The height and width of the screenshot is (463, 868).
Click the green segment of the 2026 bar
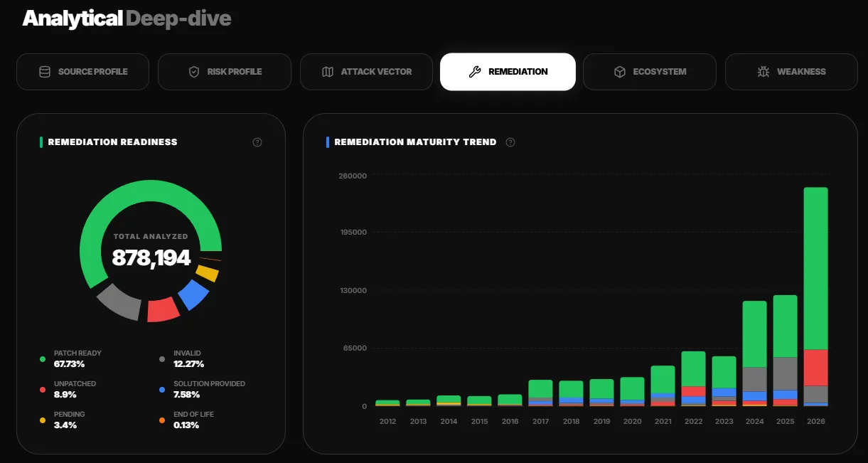click(815, 268)
